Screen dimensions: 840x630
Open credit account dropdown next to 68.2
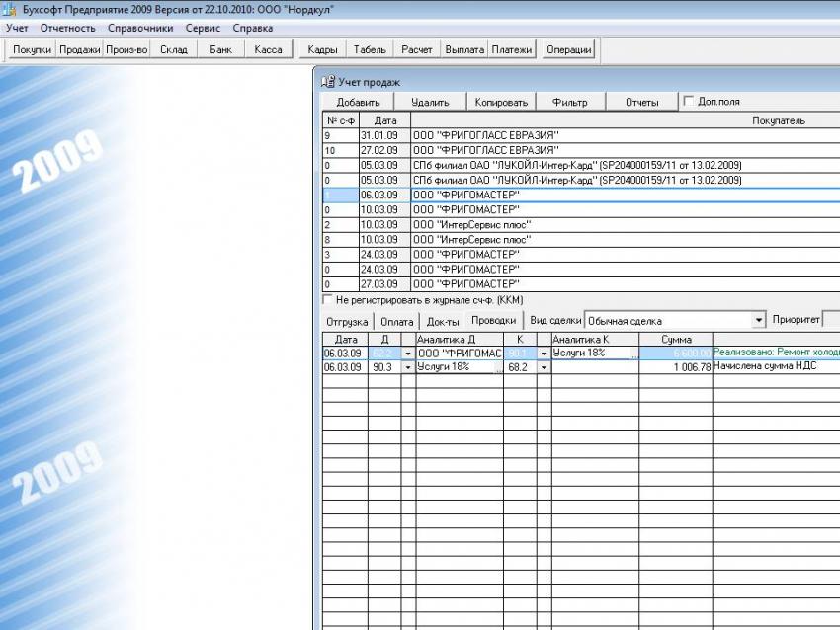point(544,367)
